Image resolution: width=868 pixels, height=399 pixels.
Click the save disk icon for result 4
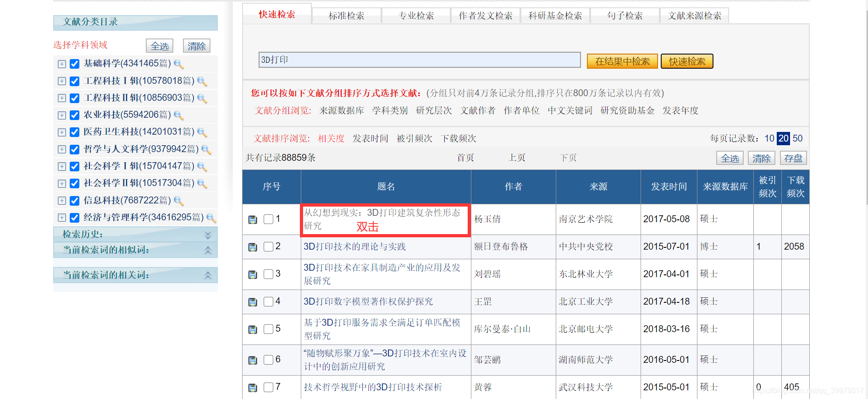tap(253, 302)
